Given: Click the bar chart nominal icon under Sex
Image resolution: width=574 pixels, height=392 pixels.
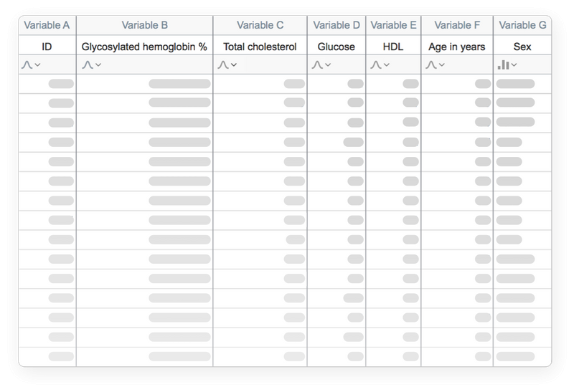Looking at the screenshot, I should point(504,65).
